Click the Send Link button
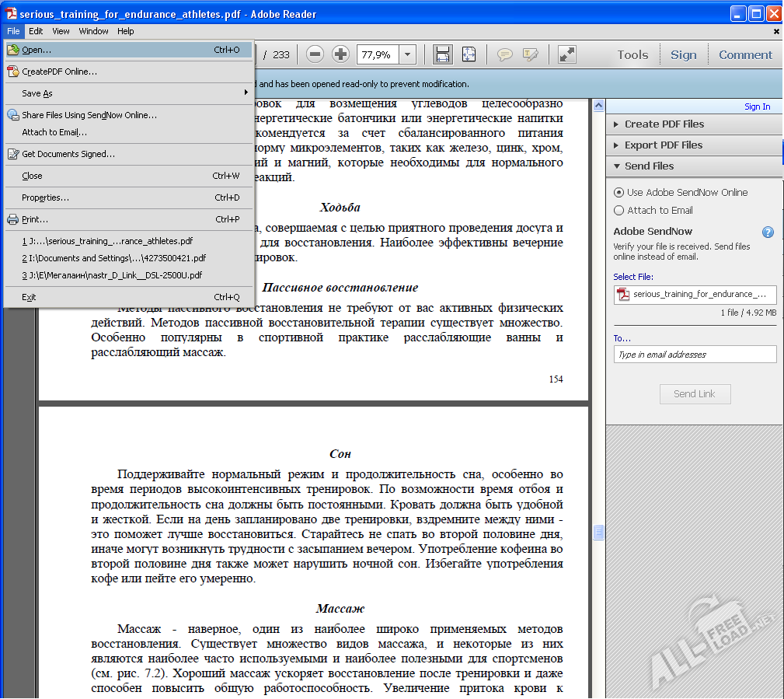Viewport: 784px width, 699px height. pos(694,393)
